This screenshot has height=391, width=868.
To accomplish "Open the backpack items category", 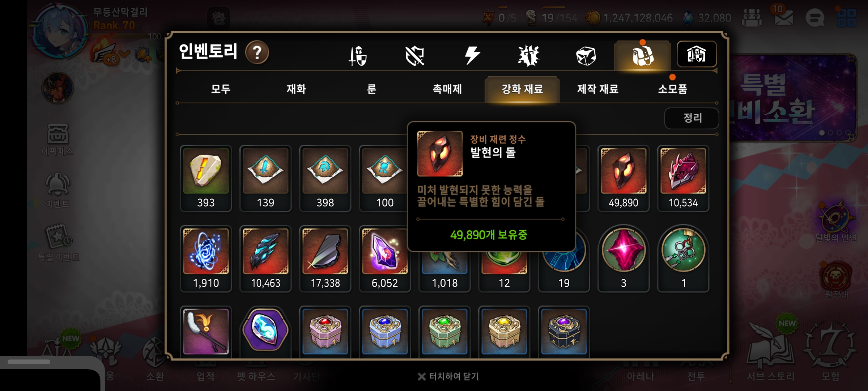I will 643,55.
